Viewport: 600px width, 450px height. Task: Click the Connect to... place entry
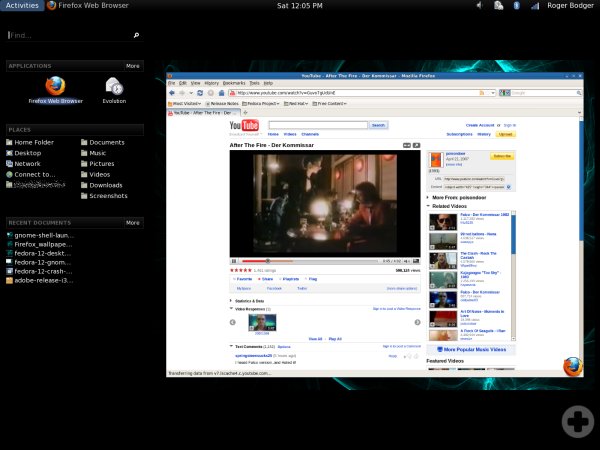tap(34, 174)
